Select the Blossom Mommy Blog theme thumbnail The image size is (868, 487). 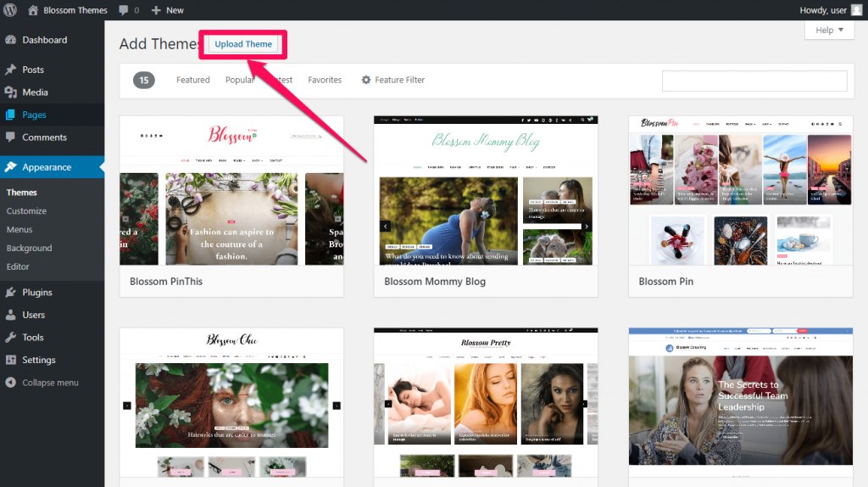486,191
